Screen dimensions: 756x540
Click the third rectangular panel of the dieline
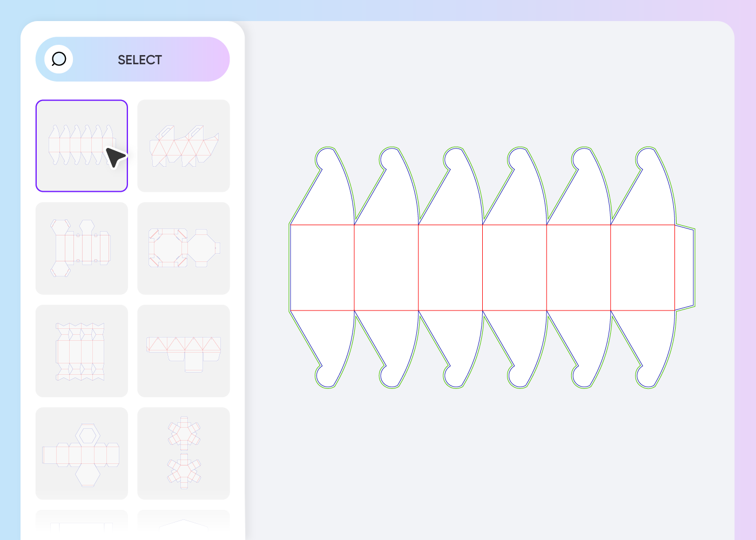tap(450, 268)
